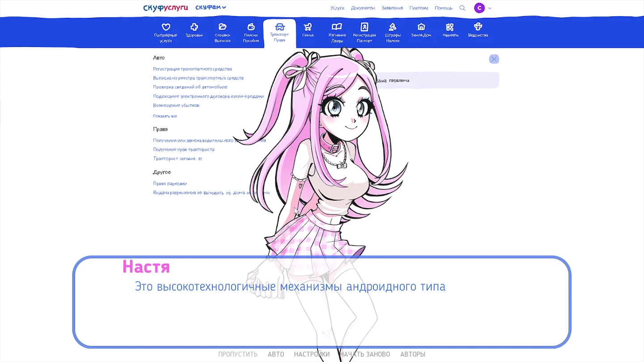Image resolution: width=644 pixels, height=362 pixels.
Task: Open the АВТОРЫ credits screen
Action: coord(413,354)
